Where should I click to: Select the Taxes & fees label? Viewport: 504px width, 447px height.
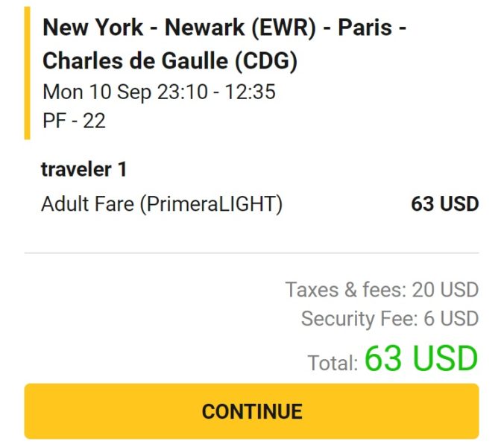tap(343, 289)
